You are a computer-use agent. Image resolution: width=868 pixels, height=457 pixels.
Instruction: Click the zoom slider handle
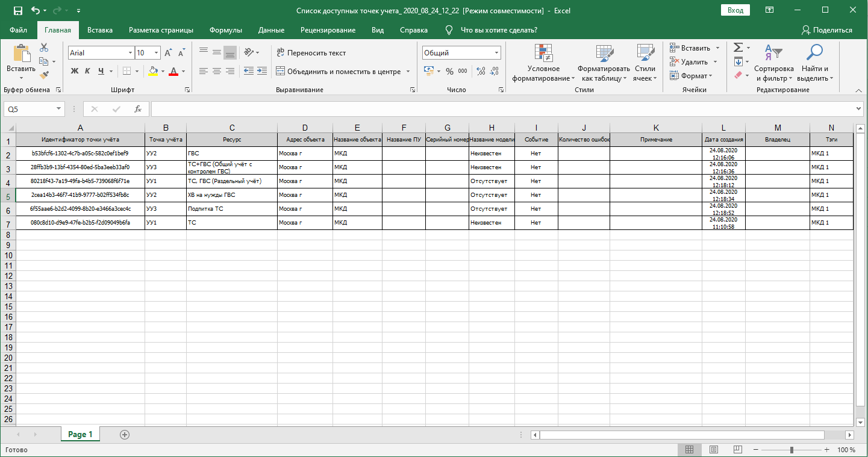(x=792, y=450)
